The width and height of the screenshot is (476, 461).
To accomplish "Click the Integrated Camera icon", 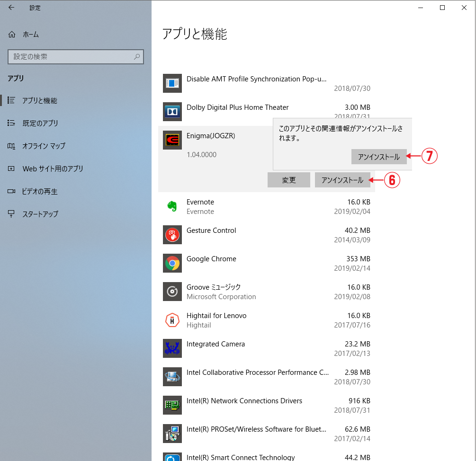I will click(172, 348).
